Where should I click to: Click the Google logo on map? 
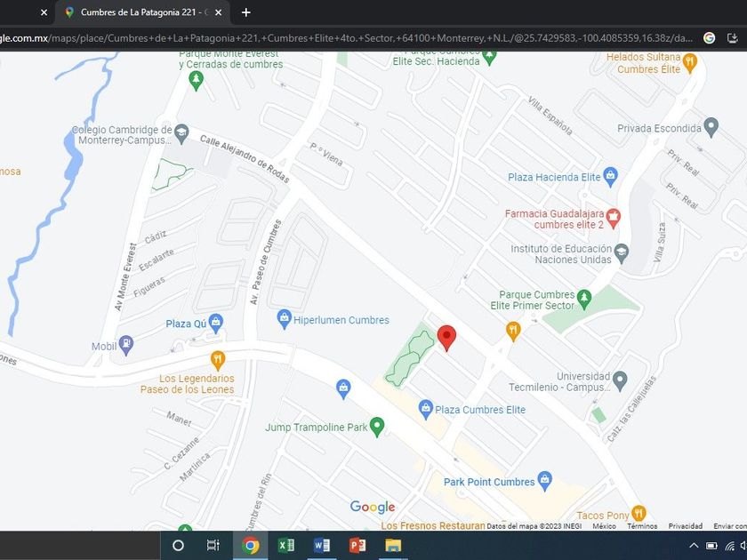click(x=372, y=507)
